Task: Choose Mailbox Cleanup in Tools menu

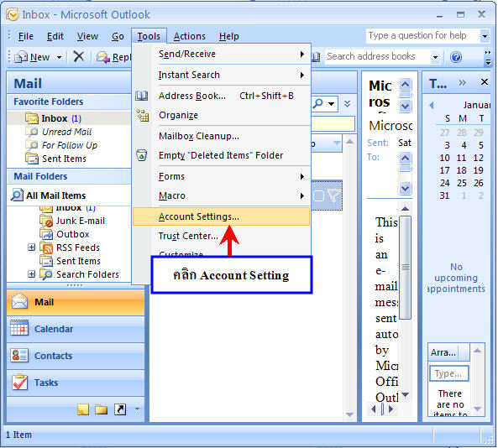Action: (x=222, y=136)
